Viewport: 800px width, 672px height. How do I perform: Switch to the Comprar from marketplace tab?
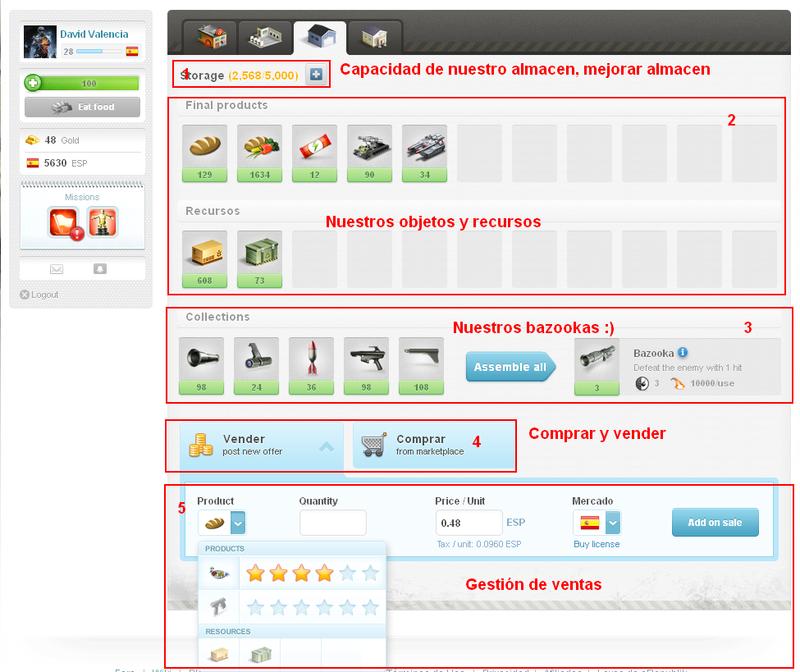point(433,445)
